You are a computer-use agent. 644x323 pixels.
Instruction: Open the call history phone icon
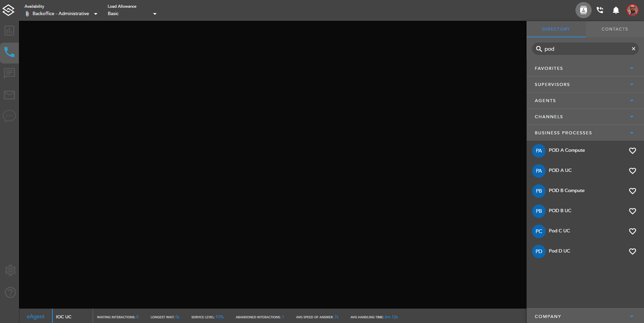[600, 10]
